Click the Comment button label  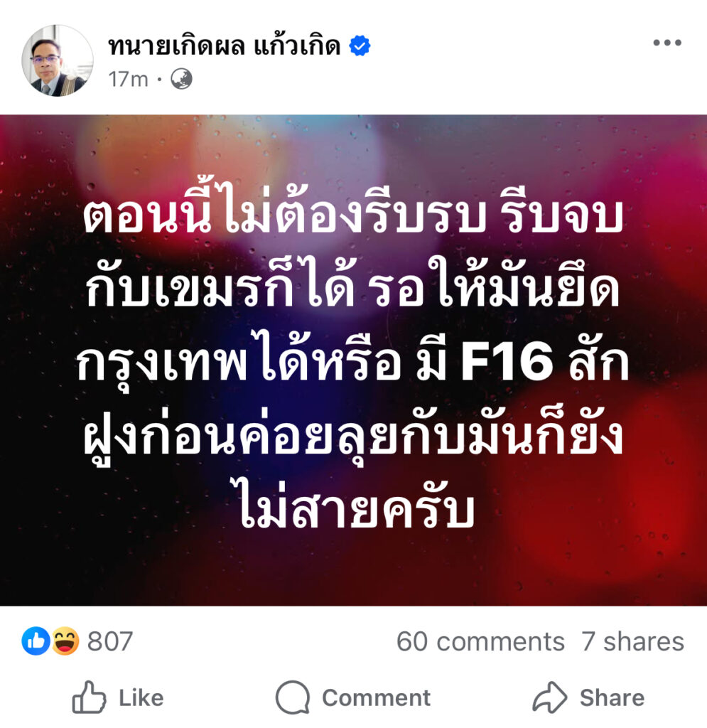coord(376,698)
